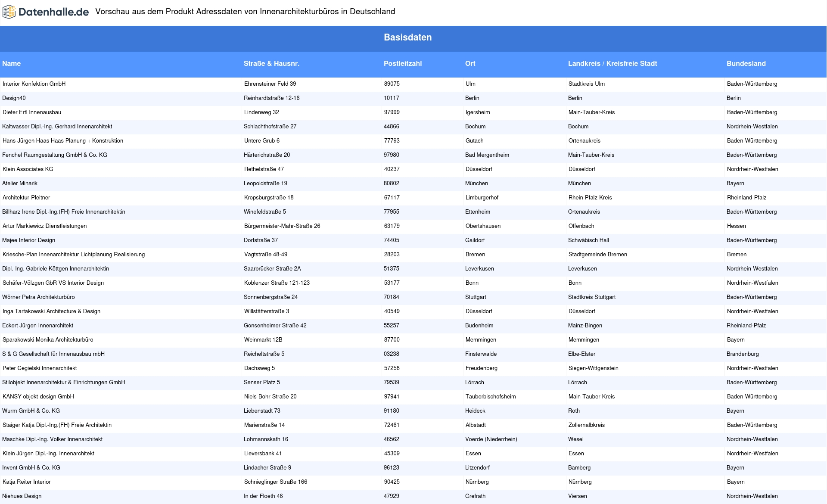Click Invent GmbH & Co. KG
This screenshot has height=504, width=827.
(31, 468)
